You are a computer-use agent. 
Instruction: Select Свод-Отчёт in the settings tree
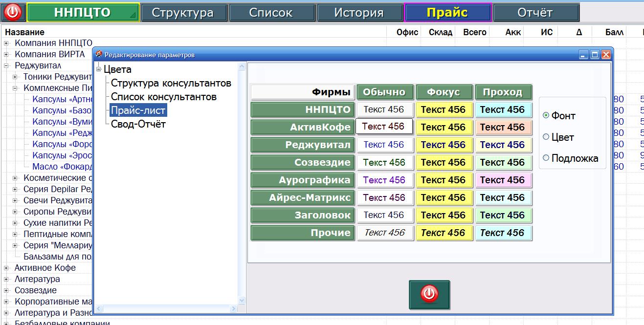[x=138, y=124]
